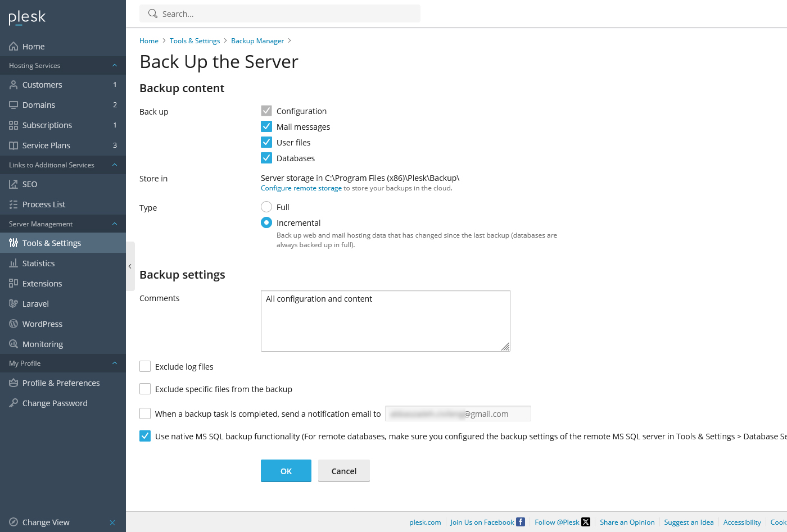The image size is (787, 532).
Task: Select the Home icon in the sidebar
Action: [12, 46]
